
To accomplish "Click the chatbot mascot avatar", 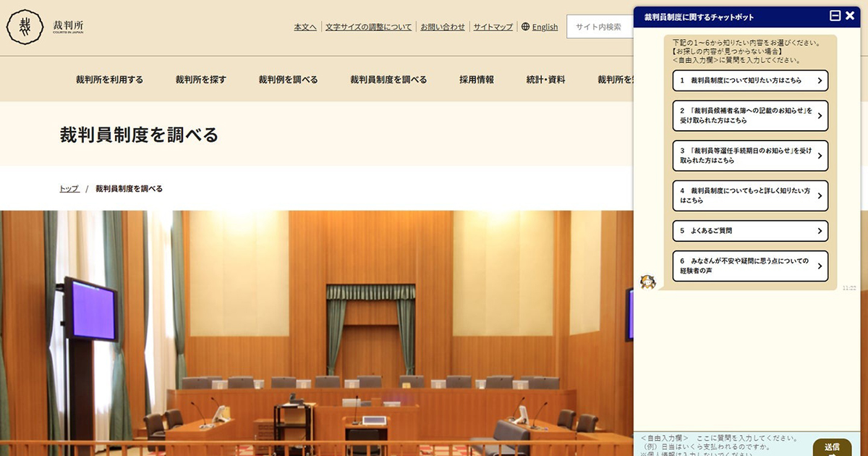I will pos(647,282).
